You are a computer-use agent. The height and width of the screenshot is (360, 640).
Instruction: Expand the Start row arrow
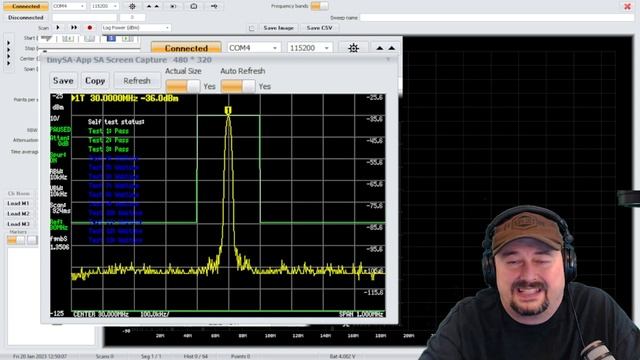[x=9, y=43]
